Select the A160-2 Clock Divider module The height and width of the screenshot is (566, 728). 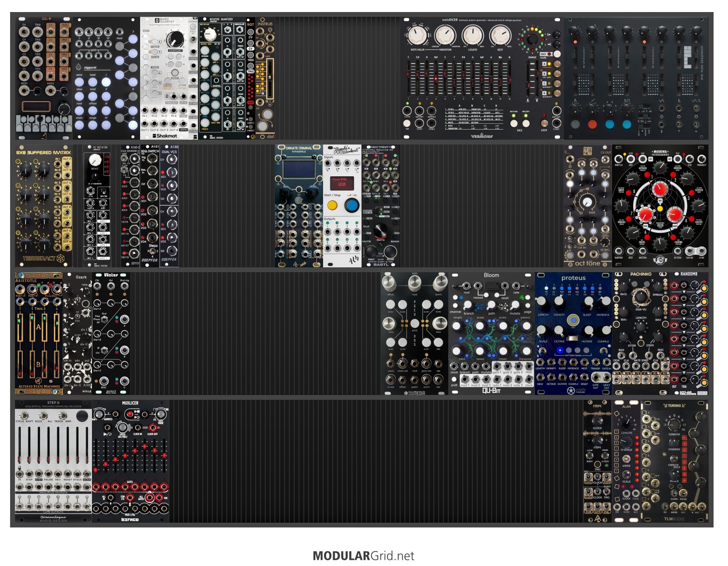point(130,206)
